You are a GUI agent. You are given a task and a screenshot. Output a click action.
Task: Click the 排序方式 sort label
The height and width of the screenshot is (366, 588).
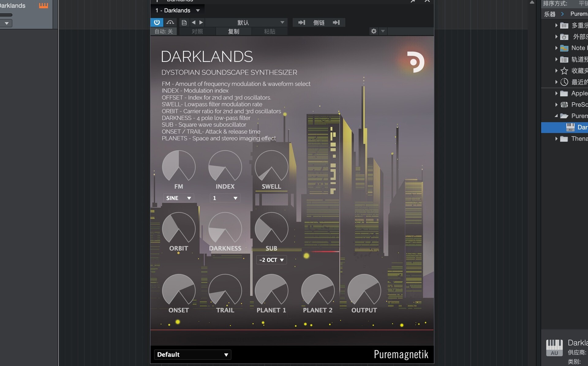(x=555, y=4)
